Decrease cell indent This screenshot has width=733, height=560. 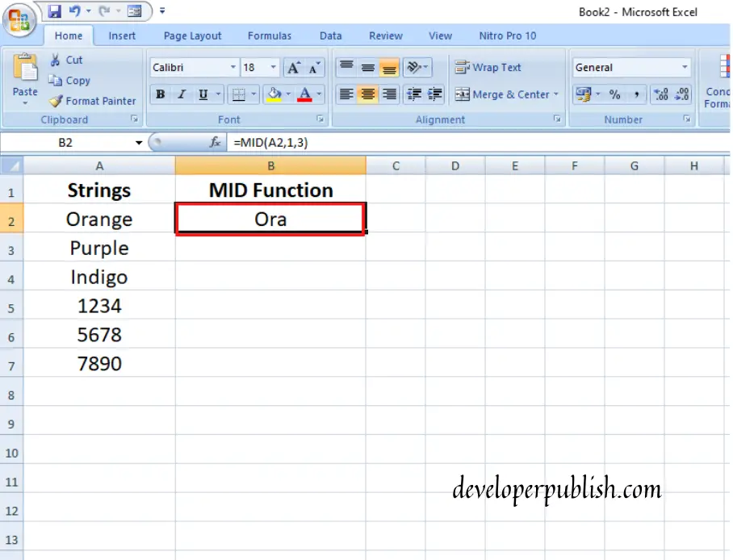413,94
